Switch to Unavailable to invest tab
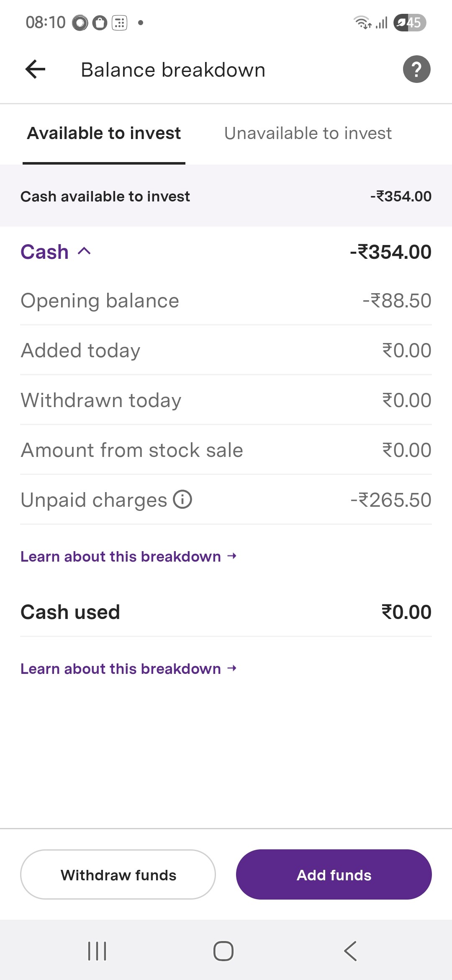 pos(308,133)
